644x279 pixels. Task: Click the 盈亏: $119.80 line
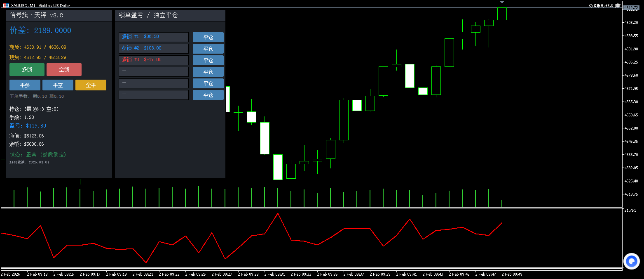28,126
